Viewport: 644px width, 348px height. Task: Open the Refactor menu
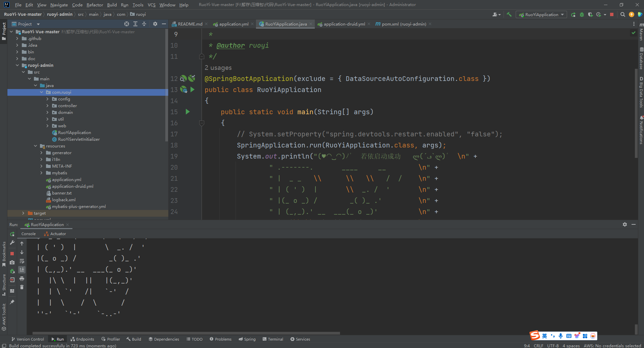tap(95, 5)
